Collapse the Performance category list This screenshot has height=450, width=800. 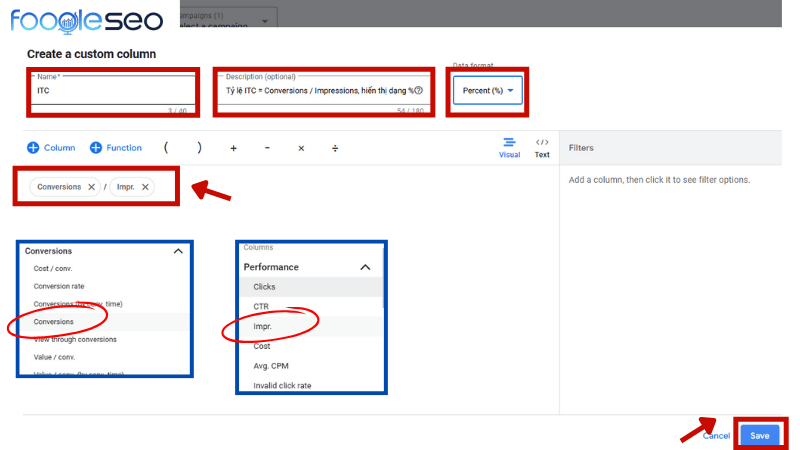365,267
